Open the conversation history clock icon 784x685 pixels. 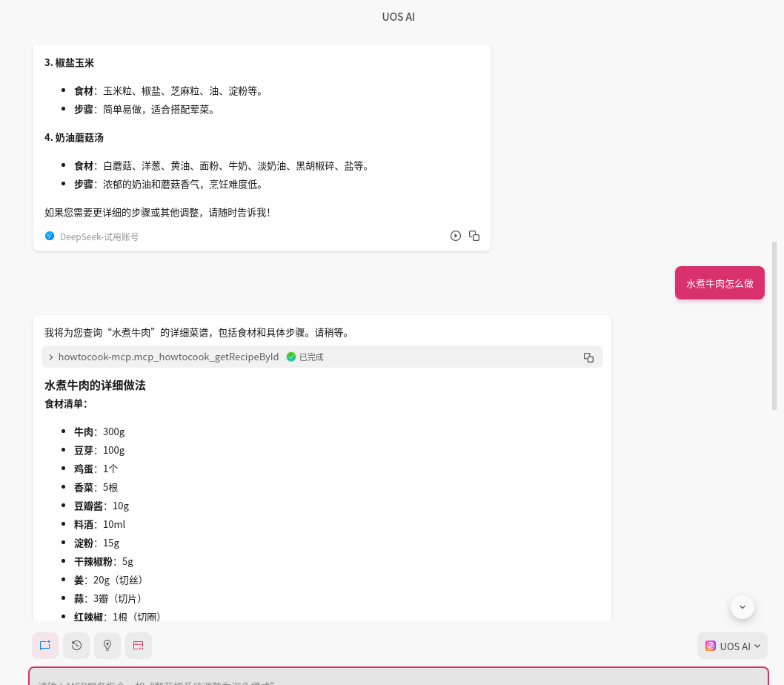[76, 646]
